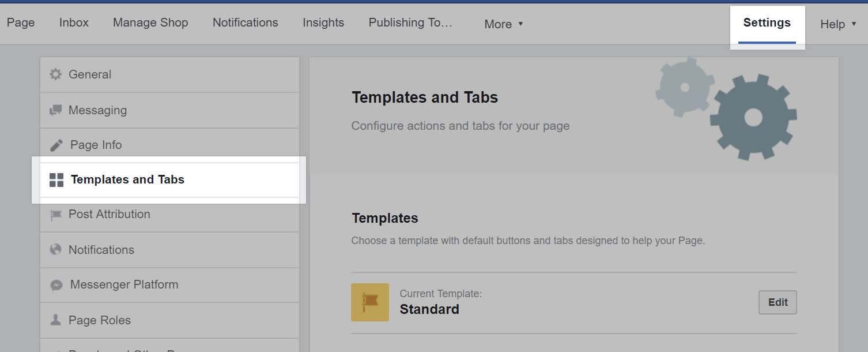The width and height of the screenshot is (868, 352).
Task: Click the Post Attribution flag icon
Action: pos(55,215)
